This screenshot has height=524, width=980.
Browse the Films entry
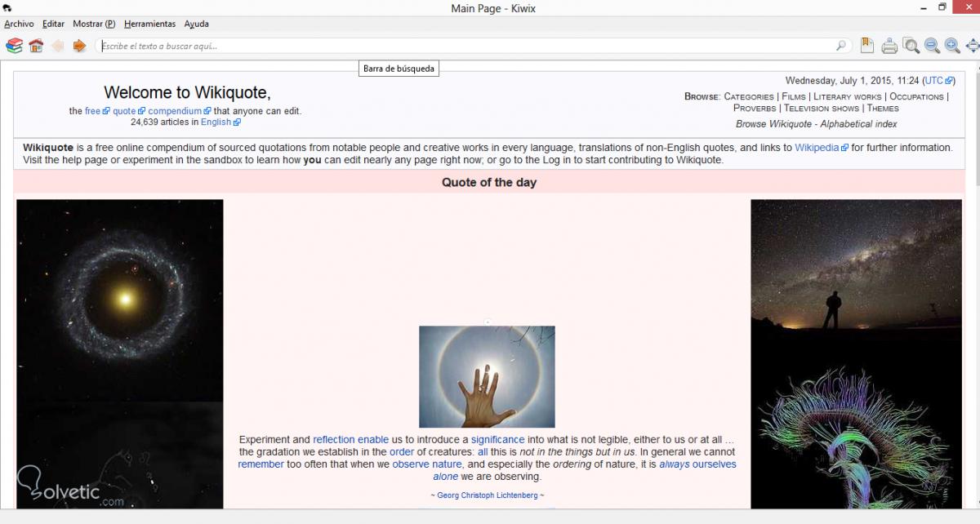pyautogui.click(x=794, y=96)
